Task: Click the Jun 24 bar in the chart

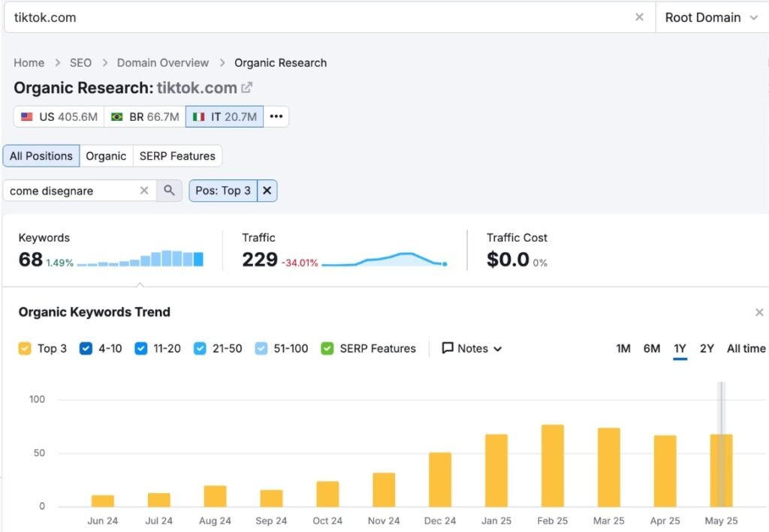Action: click(x=103, y=500)
